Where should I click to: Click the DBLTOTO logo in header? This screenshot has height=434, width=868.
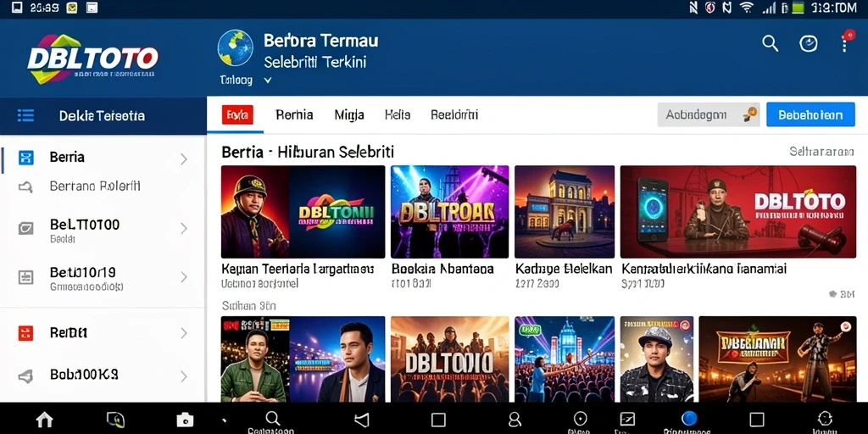[93, 58]
